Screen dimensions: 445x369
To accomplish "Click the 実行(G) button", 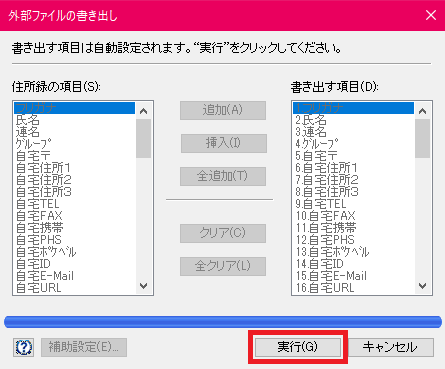I will pos(298,347).
